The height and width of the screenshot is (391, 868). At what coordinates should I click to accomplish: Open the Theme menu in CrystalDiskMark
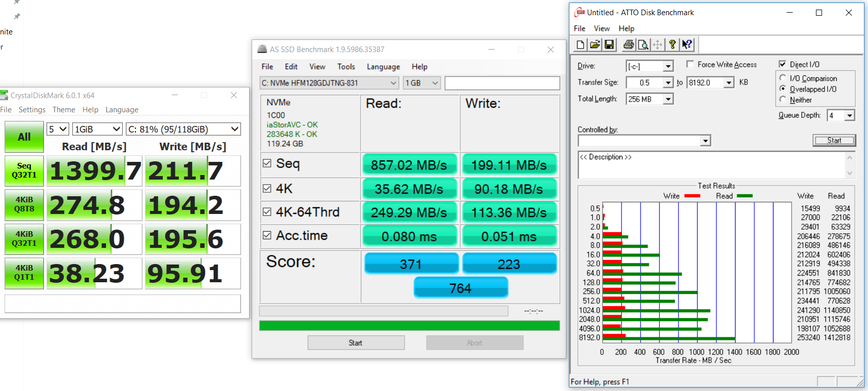point(64,109)
